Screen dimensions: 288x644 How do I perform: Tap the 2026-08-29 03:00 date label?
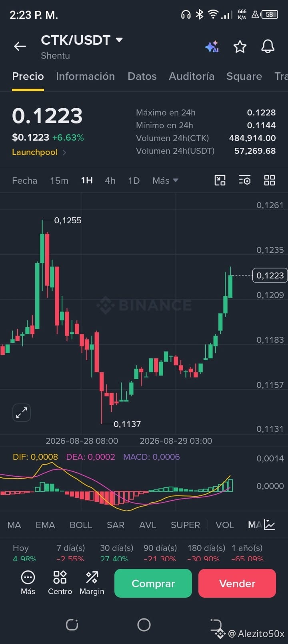[x=176, y=441]
